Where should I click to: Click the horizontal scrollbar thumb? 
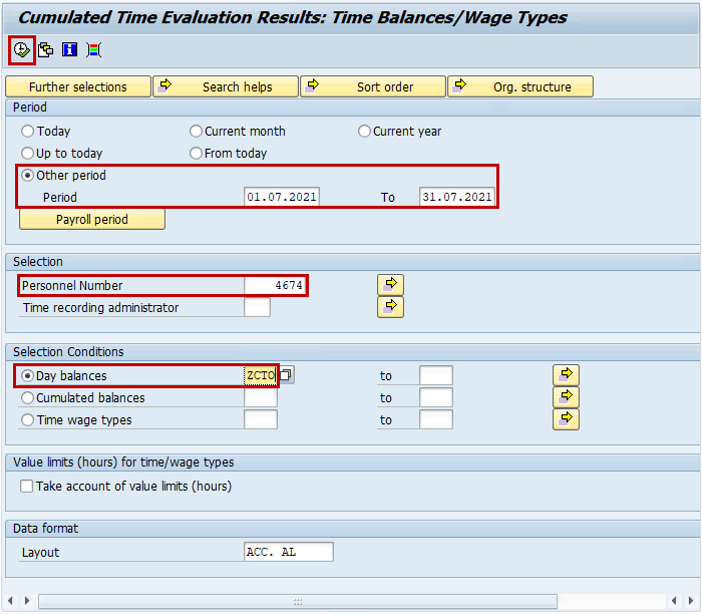[298, 601]
